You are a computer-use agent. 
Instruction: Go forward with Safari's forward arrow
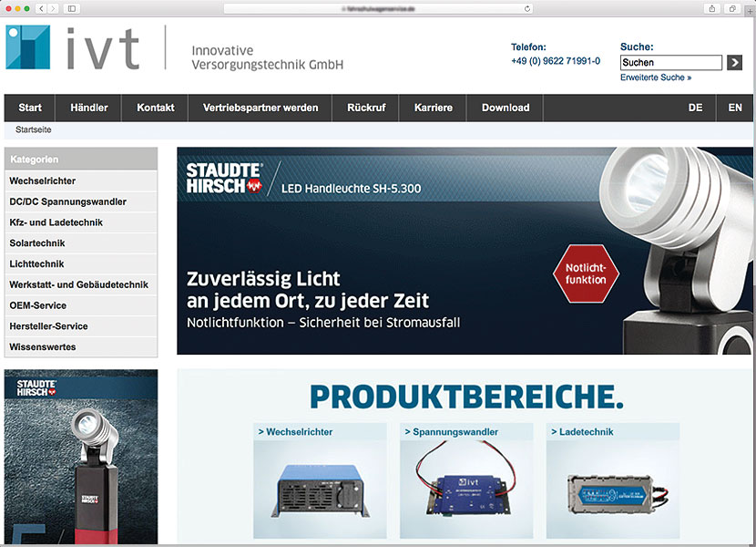53,8
